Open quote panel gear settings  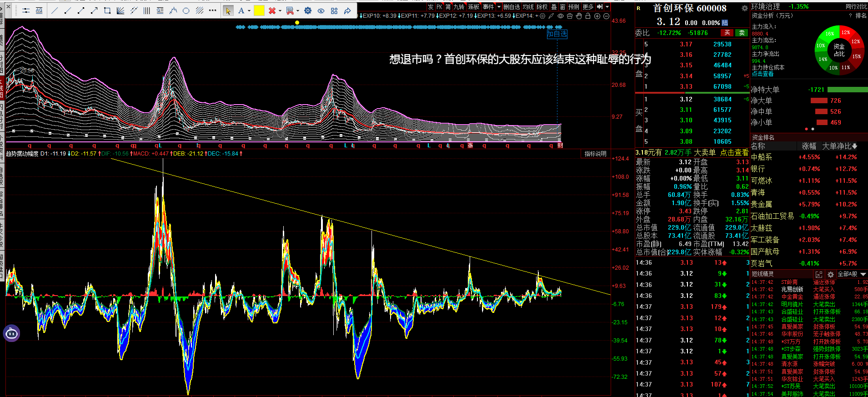[744, 8]
